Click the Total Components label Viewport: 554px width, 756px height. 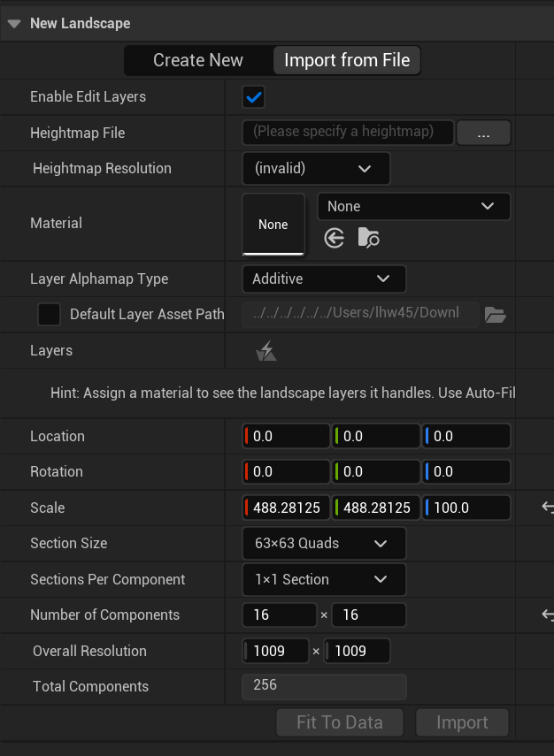tap(91, 686)
